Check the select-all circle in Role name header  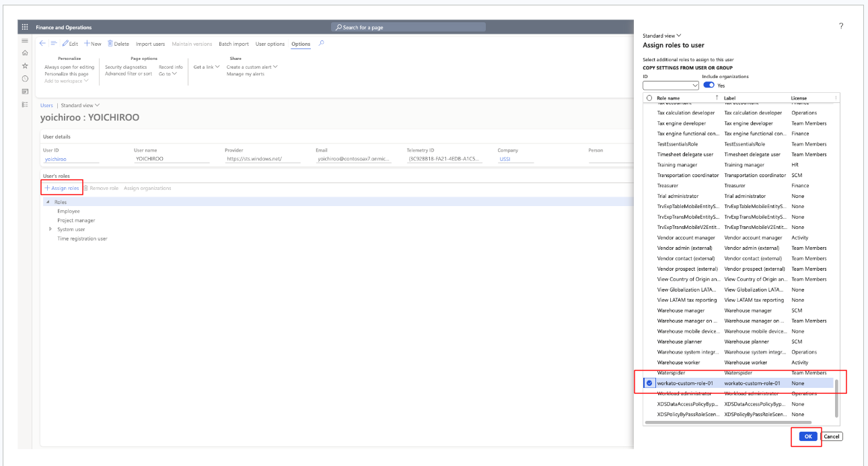click(x=649, y=98)
